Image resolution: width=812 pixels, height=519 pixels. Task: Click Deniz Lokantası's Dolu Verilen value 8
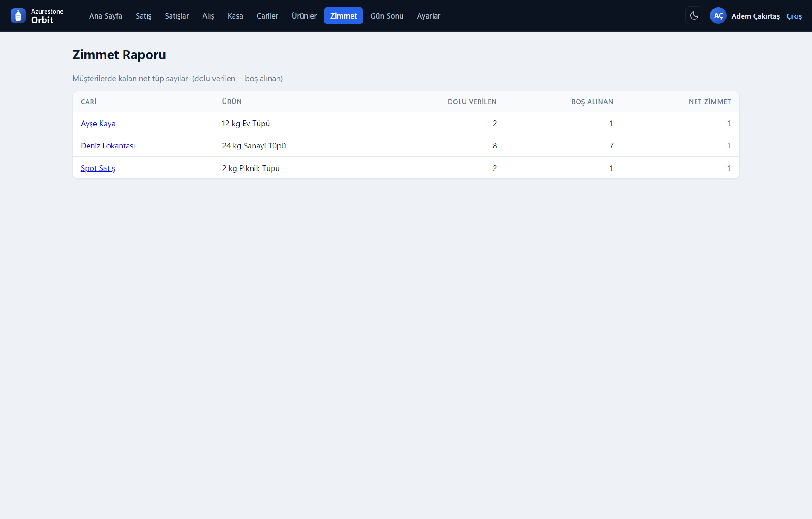point(495,146)
